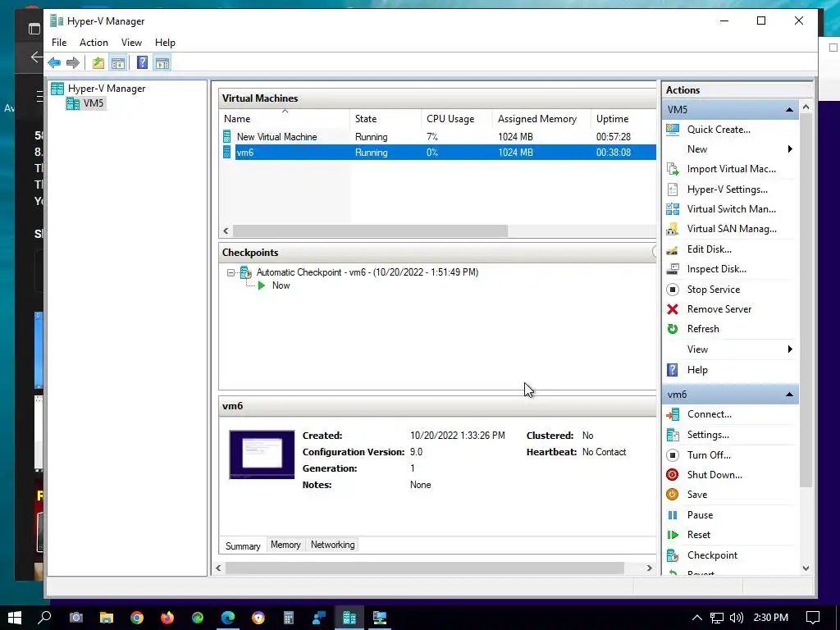Image resolution: width=840 pixels, height=630 pixels.
Task: Click the Edit Disk pencil icon
Action: (673, 249)
